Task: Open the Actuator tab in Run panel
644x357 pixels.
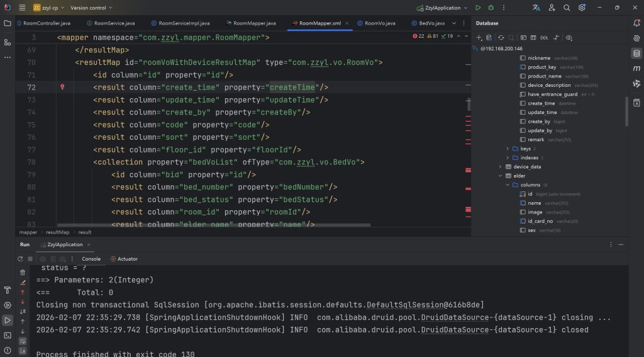Action: [124, 259]
